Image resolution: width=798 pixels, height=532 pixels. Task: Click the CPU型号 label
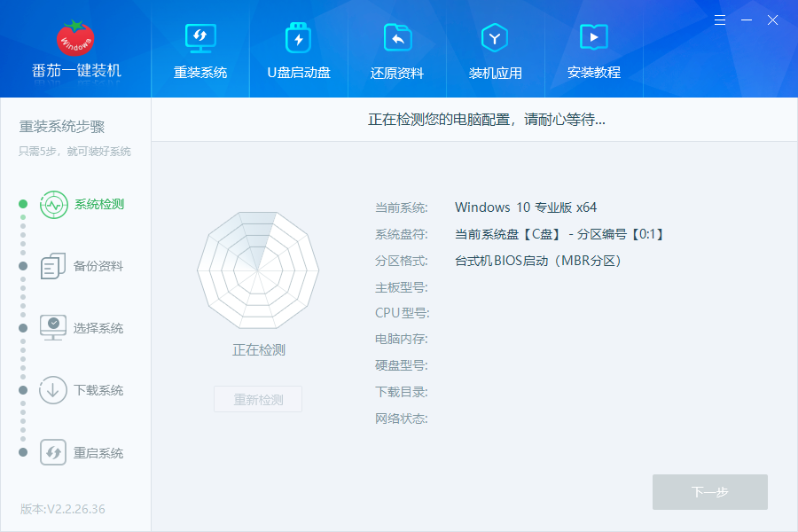pos(402,313)
